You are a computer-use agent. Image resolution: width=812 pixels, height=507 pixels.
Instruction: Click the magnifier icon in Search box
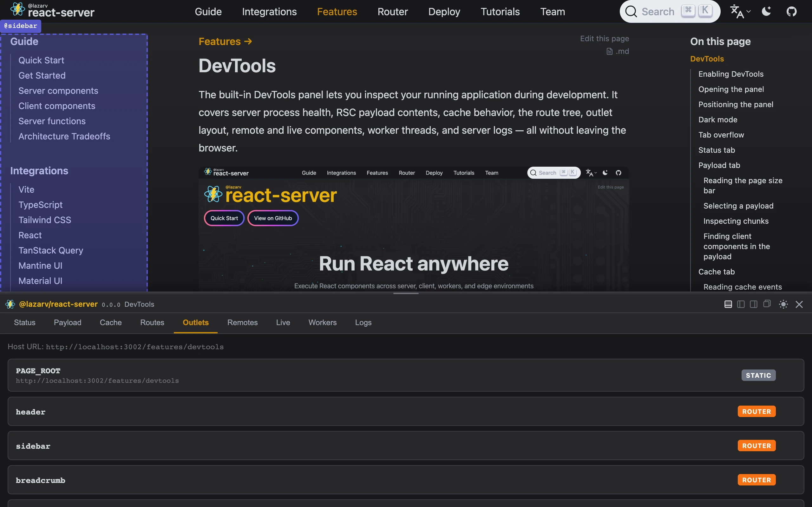(x=631, y=12)
